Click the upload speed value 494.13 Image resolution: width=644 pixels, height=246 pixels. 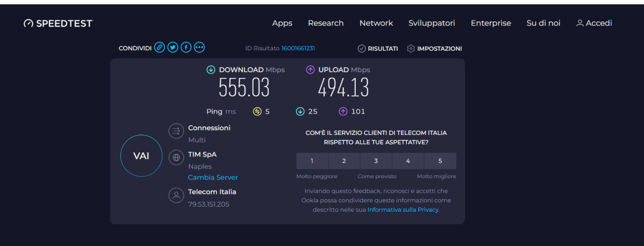click(344, 88)
